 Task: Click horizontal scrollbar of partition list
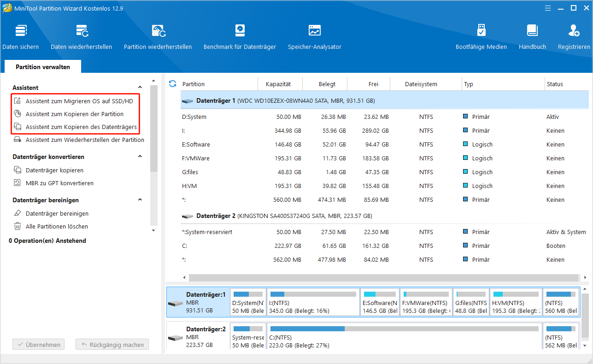click(383, 278)
